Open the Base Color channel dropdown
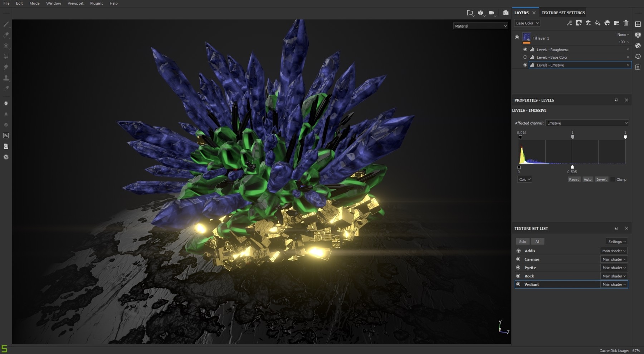644x354 pixels. pyautogui.click(x=526, y=23)
